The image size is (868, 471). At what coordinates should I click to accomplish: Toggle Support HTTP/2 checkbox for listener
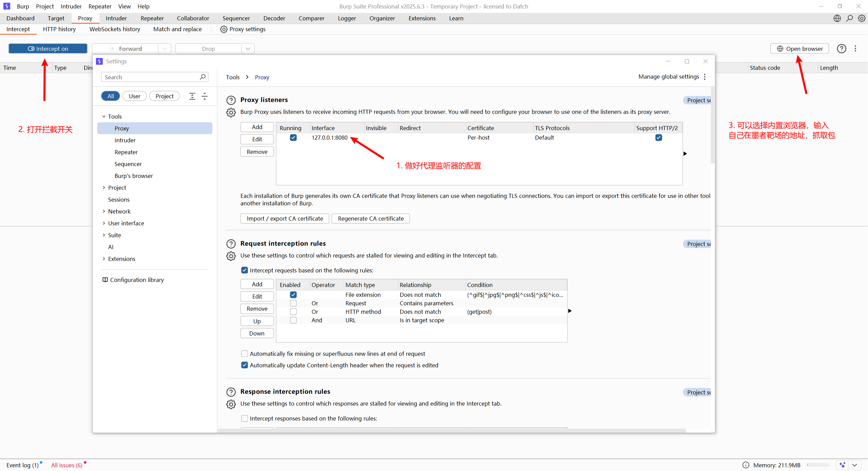pyautogui.click(x=659, y=138)
